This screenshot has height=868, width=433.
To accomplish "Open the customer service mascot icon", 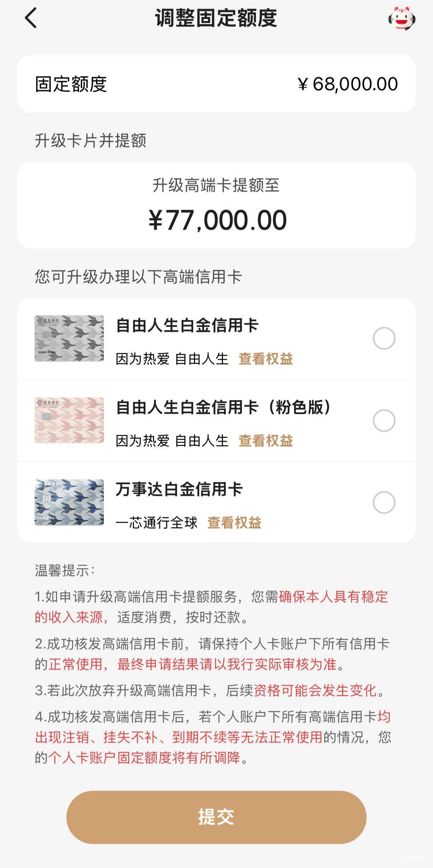I will pyautogui.click(x=402, y=18).
